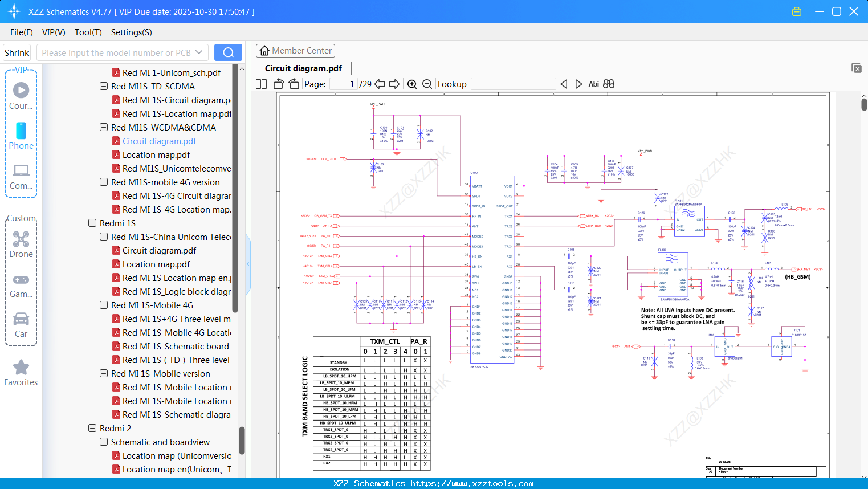Open the Tool(T) menu
The height and width of the screenshot is (489, 868).
tap(88, 32)
